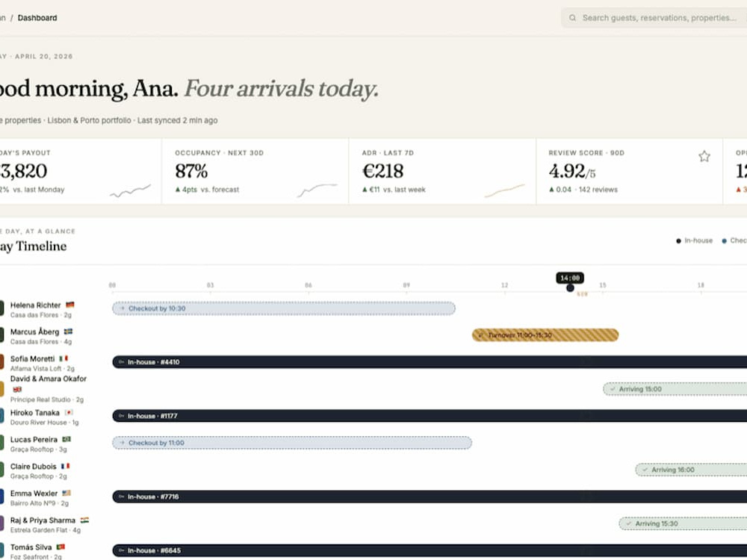Open the Dashboard breadcrumb

[x=37, y=18]
